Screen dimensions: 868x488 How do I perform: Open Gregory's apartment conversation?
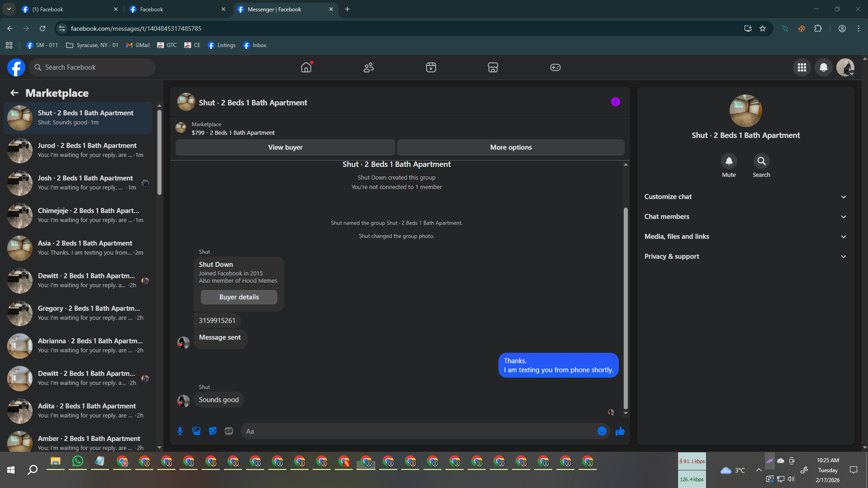[x=78, y=313]
